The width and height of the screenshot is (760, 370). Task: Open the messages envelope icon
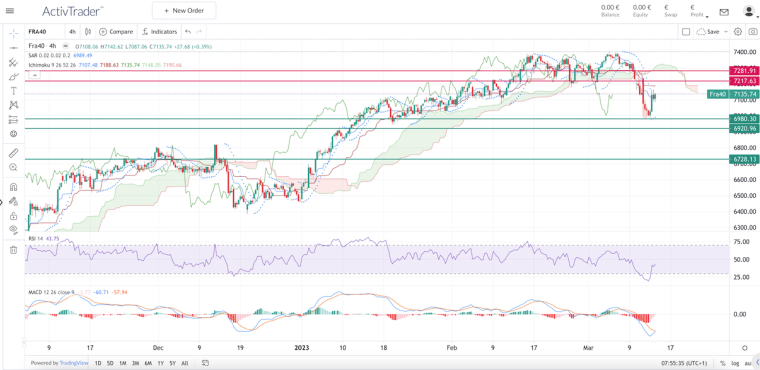click(724, 12)
